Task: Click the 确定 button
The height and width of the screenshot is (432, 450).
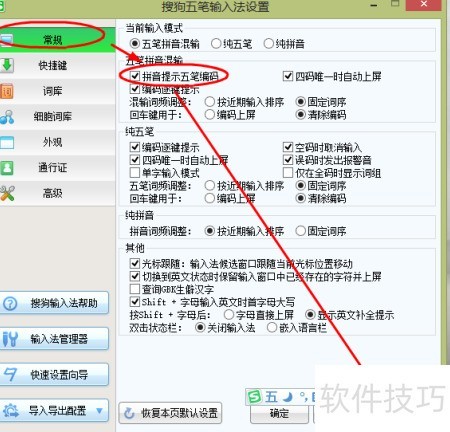Action: [x=279, y=414]
